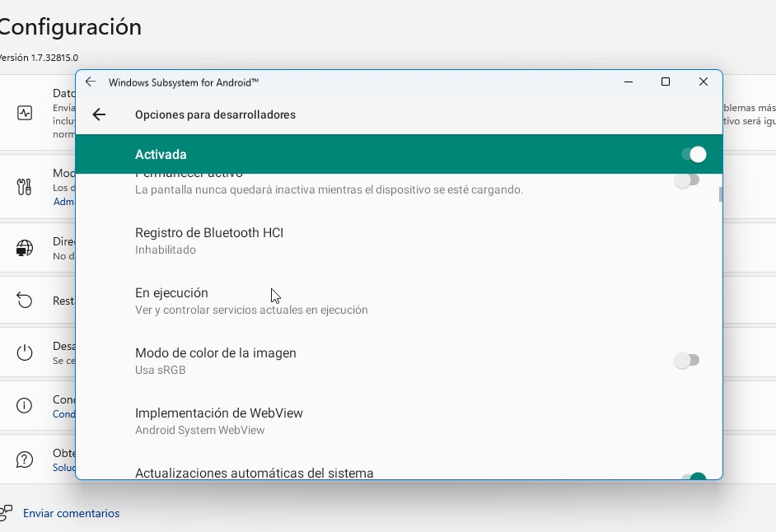
Task: Click the power icon in Configuración window
Action: click(x=24, y=352)
